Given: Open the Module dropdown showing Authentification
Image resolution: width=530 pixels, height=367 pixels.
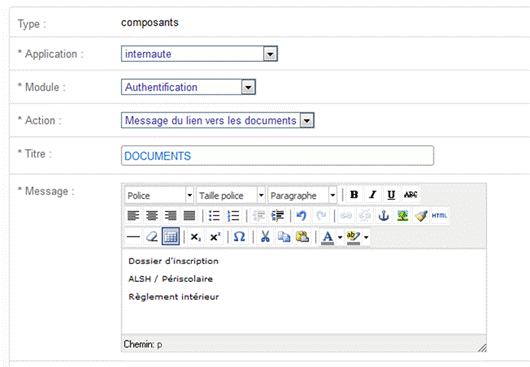Looking at the screenshot, I should [188, 87].
